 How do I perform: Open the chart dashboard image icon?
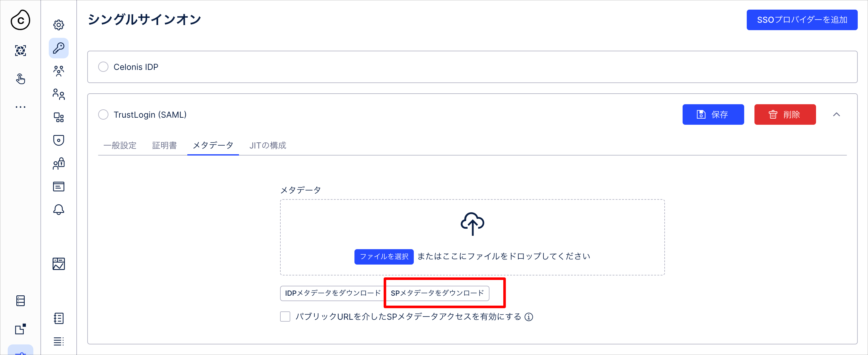[x=59, y=264]
